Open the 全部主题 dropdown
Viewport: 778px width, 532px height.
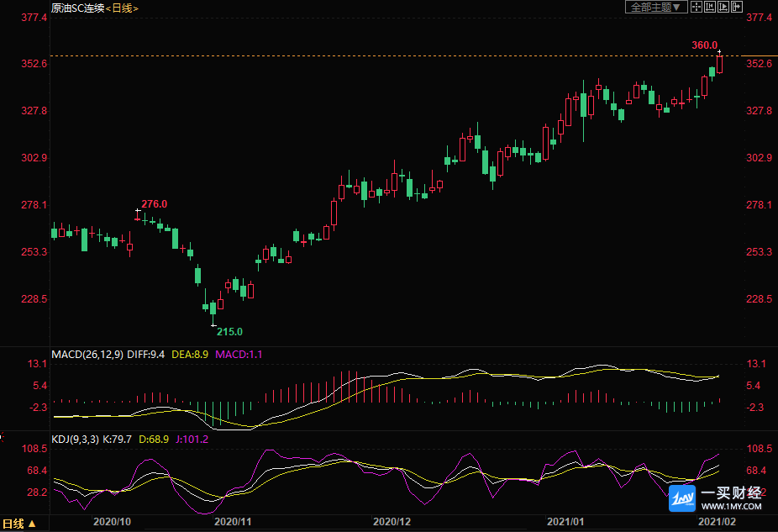click(656, 7)
